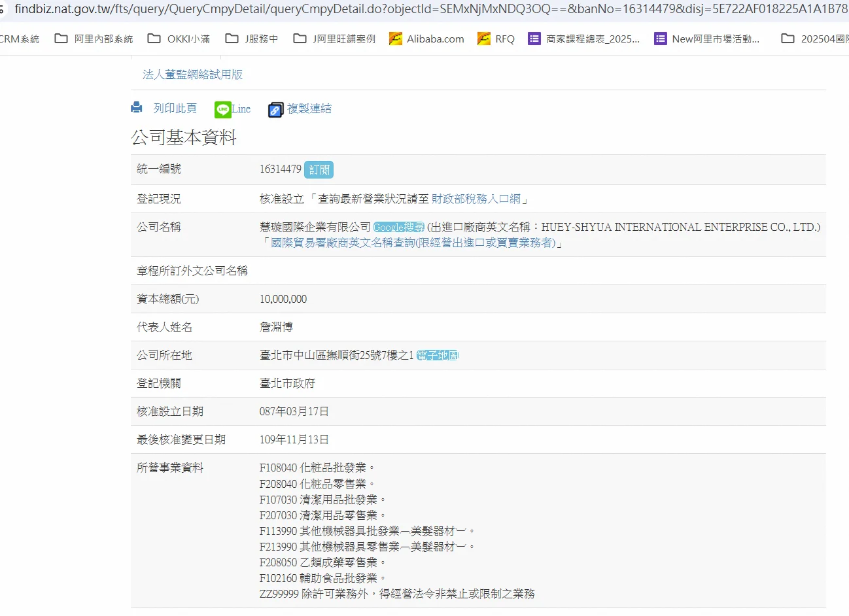Click the 訂閱 subscribe button
The height and width of the screenshot is (616, 849).
[319, 170]
